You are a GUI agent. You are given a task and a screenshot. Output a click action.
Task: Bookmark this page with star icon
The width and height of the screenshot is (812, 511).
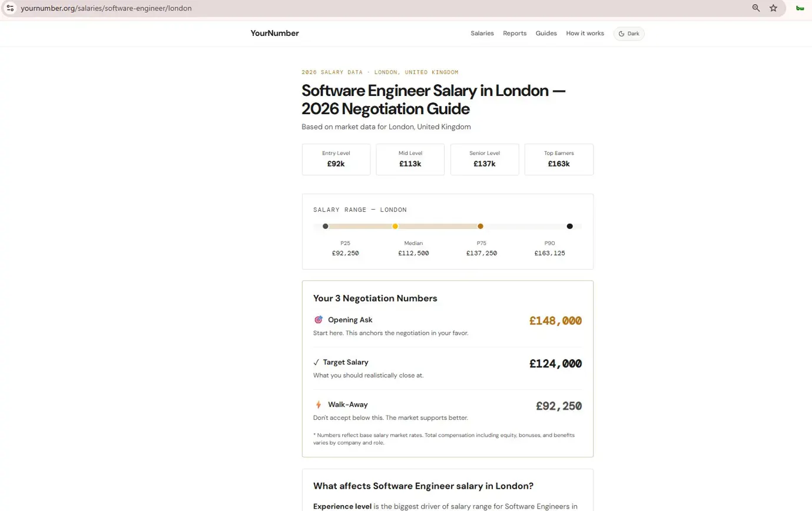[x=773, y=8]
